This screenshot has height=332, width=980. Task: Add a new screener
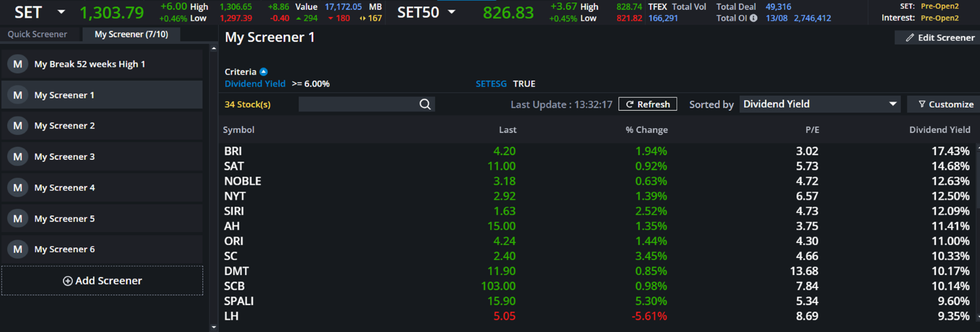pos(102,281)
